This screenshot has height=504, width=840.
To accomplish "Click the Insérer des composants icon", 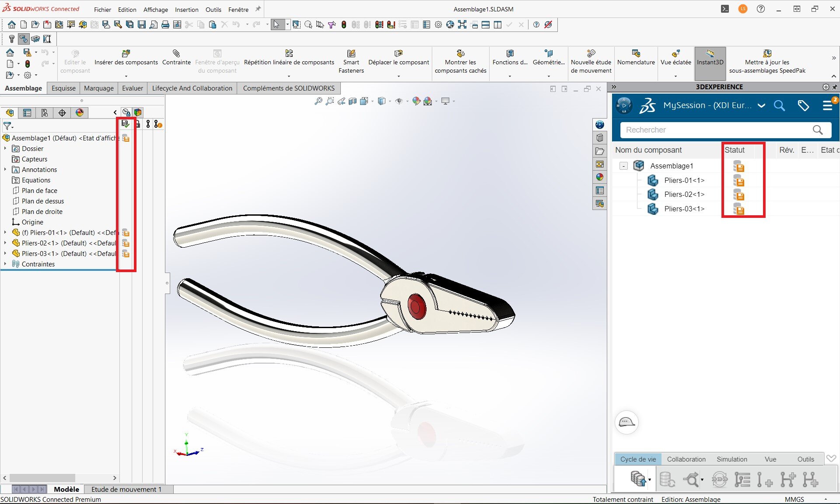I will pyautogui.click(x=126, y=54).
